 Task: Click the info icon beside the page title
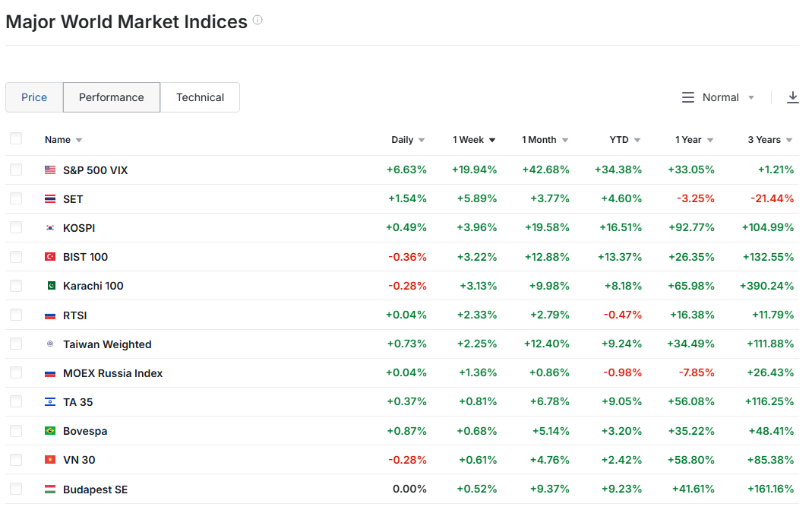click(x=258, y=21)
